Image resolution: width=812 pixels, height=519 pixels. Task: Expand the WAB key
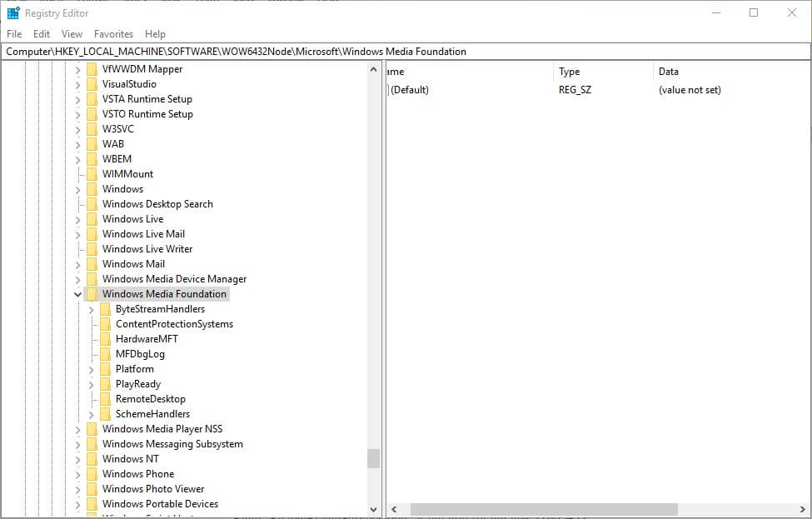[77, 144]
